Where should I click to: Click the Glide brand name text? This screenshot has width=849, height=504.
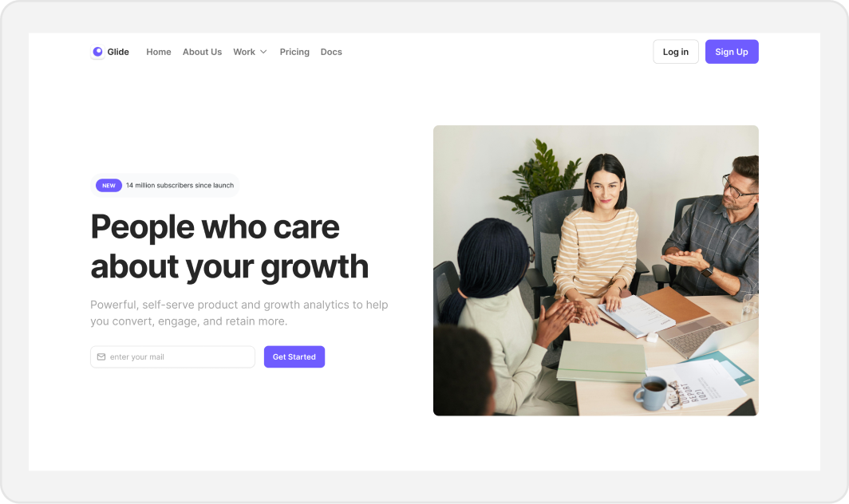coord(118,52)
